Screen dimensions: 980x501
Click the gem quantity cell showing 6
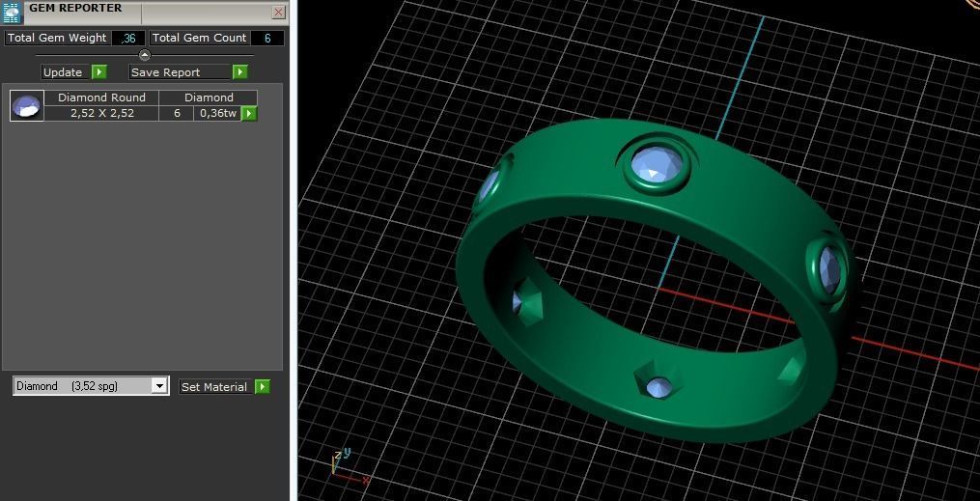(x=177, y=113)
